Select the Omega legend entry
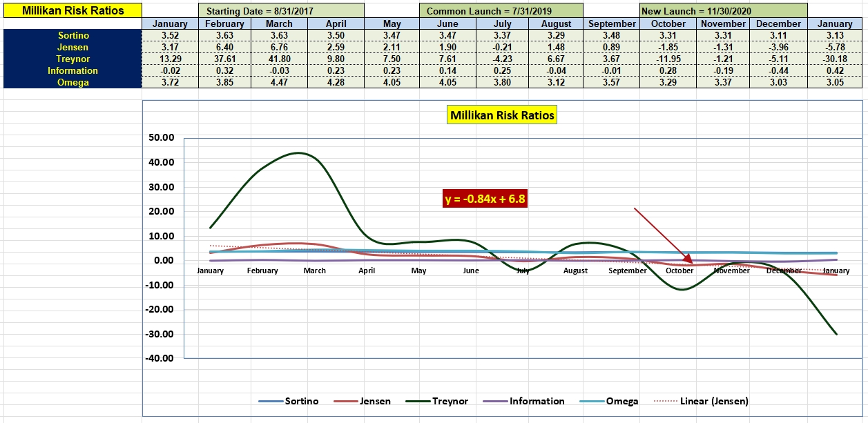 tap(608, 401)
